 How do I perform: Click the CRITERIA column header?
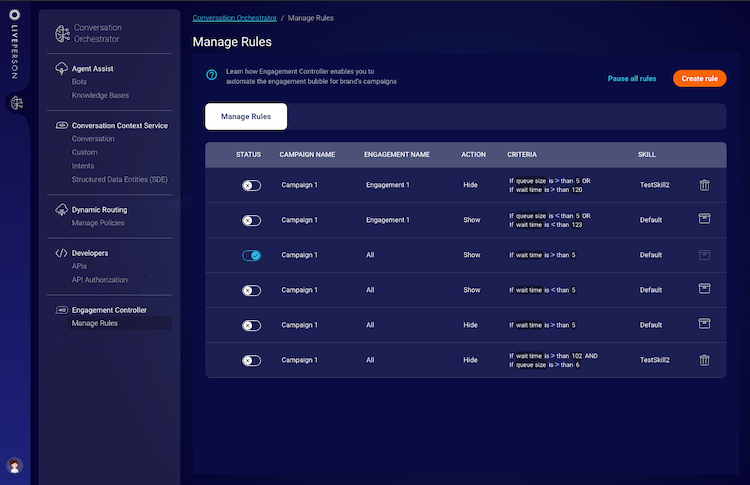(522, 154)
